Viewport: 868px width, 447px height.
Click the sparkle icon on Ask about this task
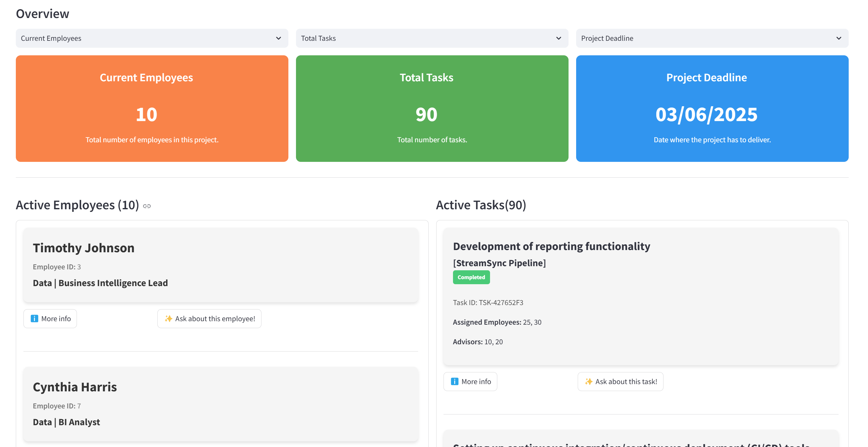click(x=588, y=381)
